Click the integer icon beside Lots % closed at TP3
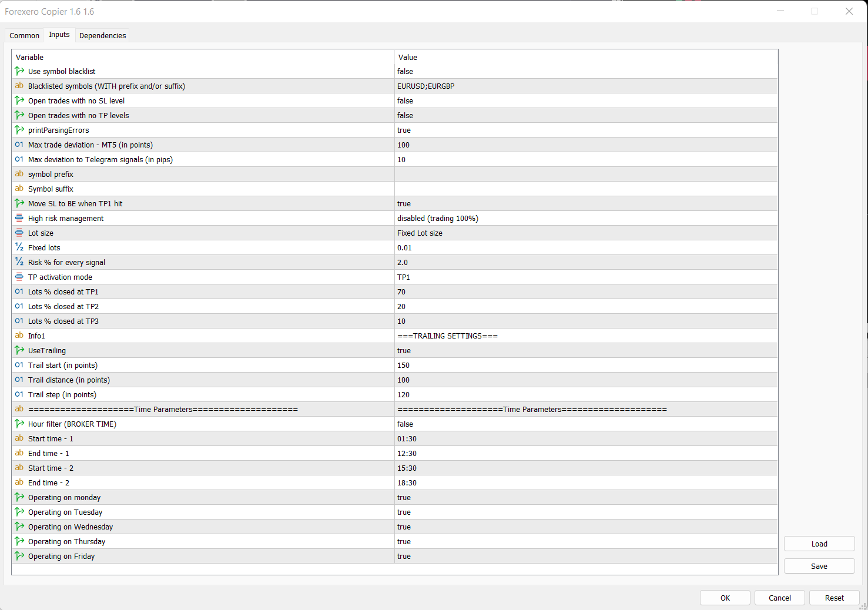 [x=19, y=321]
